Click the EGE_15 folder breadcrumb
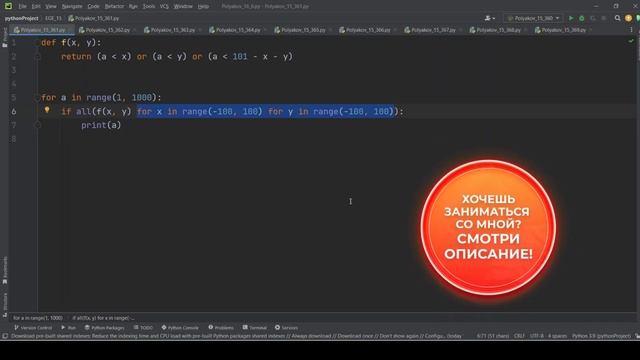The height and width of the screenshot is (360, 640). coord(53,18)
